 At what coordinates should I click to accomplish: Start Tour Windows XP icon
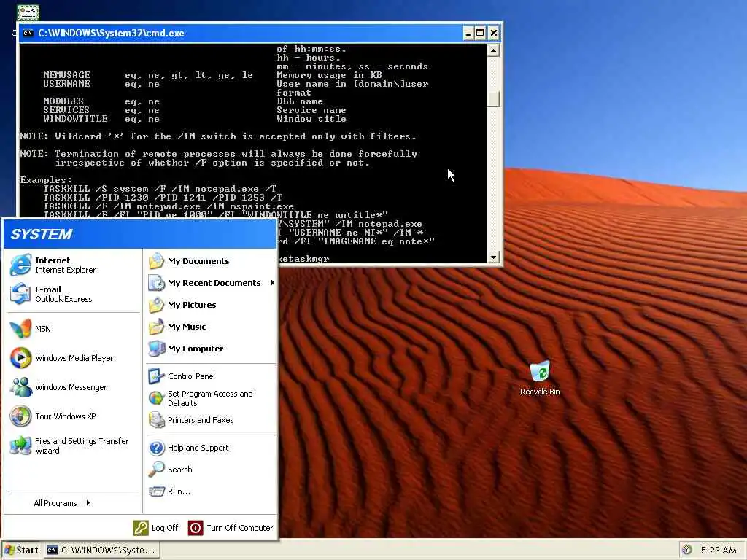coord(20,416)
